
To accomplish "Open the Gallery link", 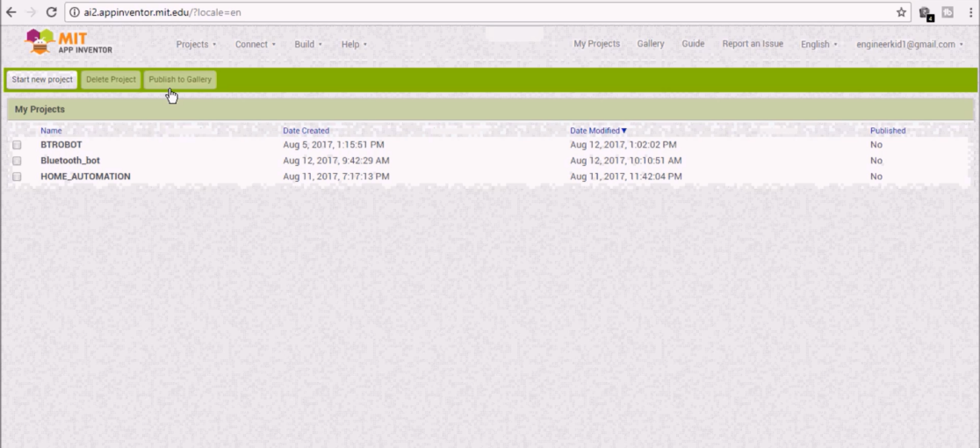I will coord(651,44).
